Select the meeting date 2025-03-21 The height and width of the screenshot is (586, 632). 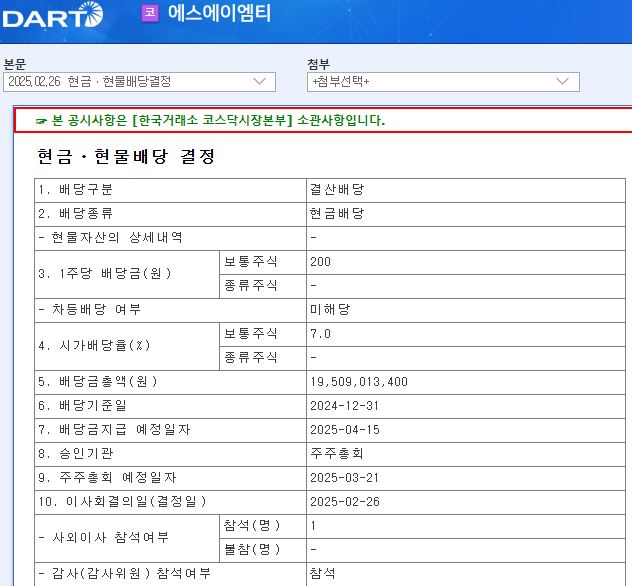[x=345, y=478]
